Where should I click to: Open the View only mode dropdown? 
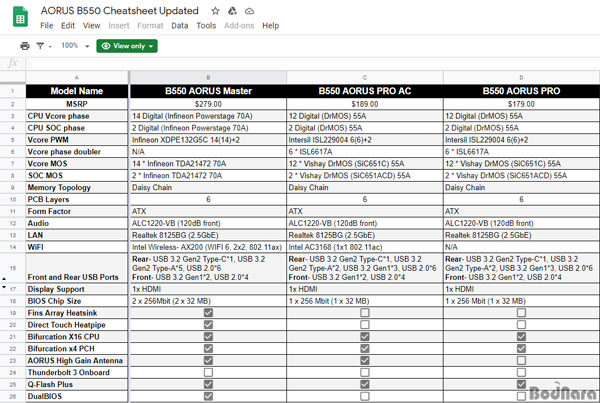127,46
